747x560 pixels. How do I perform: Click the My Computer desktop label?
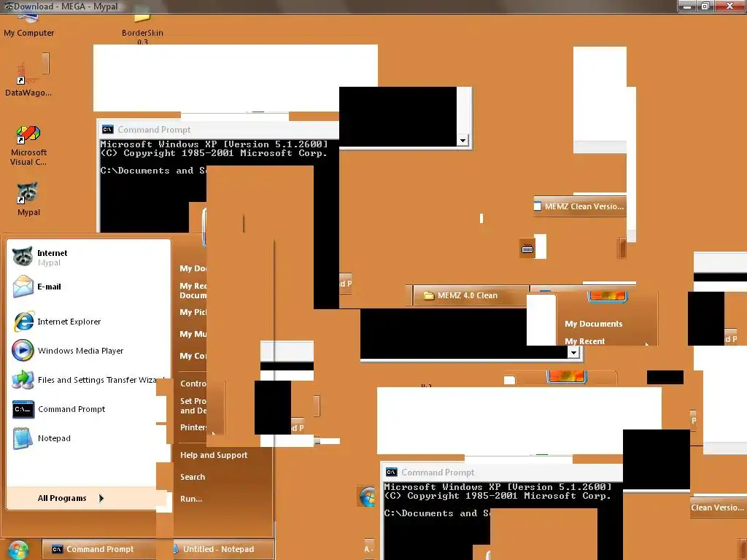coord(28,33)
